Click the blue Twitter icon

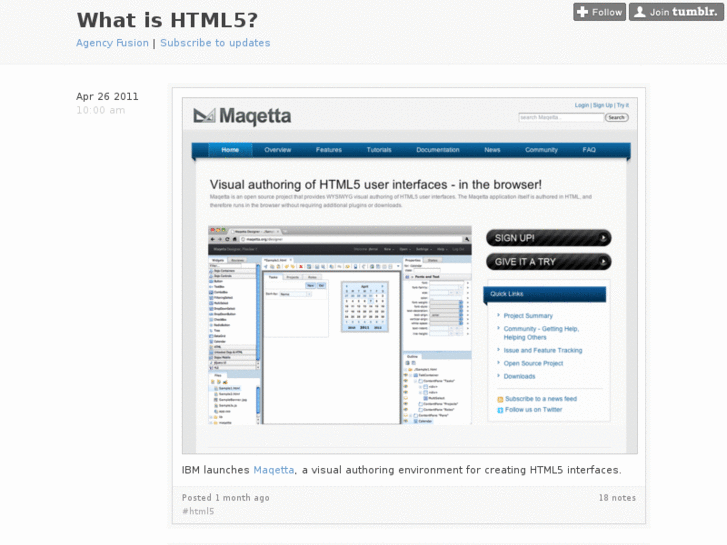click(500, 410)
